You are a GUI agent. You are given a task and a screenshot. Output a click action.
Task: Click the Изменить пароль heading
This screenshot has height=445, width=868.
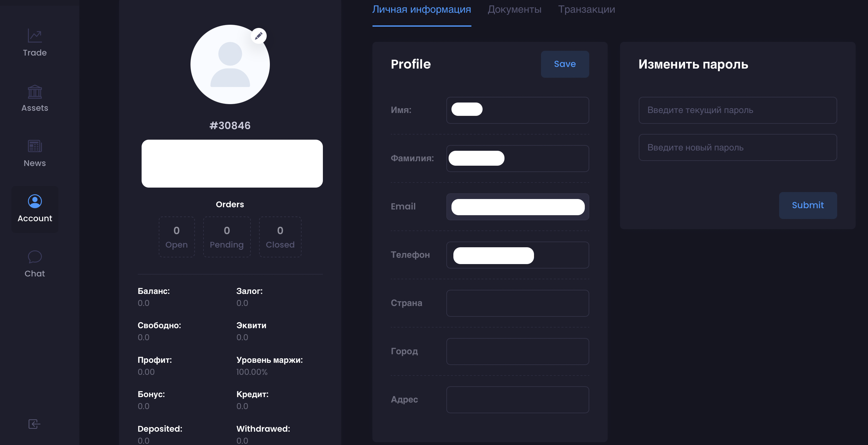pos(693,64)
